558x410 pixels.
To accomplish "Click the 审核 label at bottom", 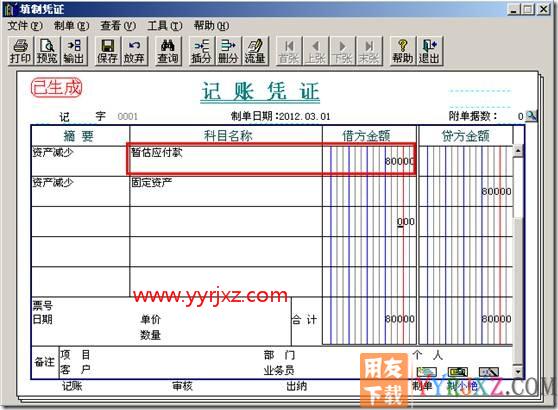I will [182, 386].
